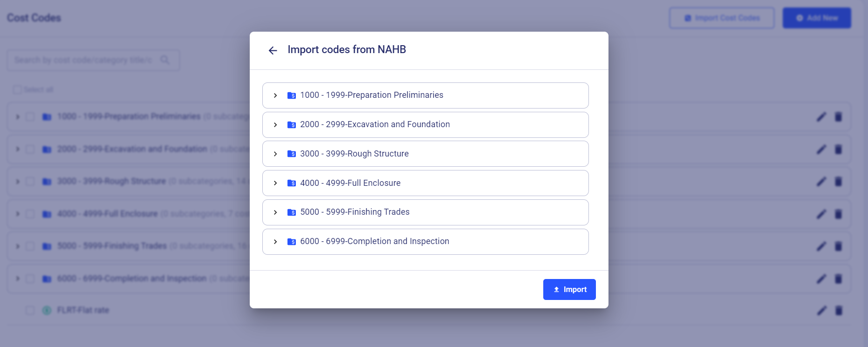868x347 pixels.
Task: Click pencil icon for 3000 - 3999 Rough Structure
Action: (821, 182)
